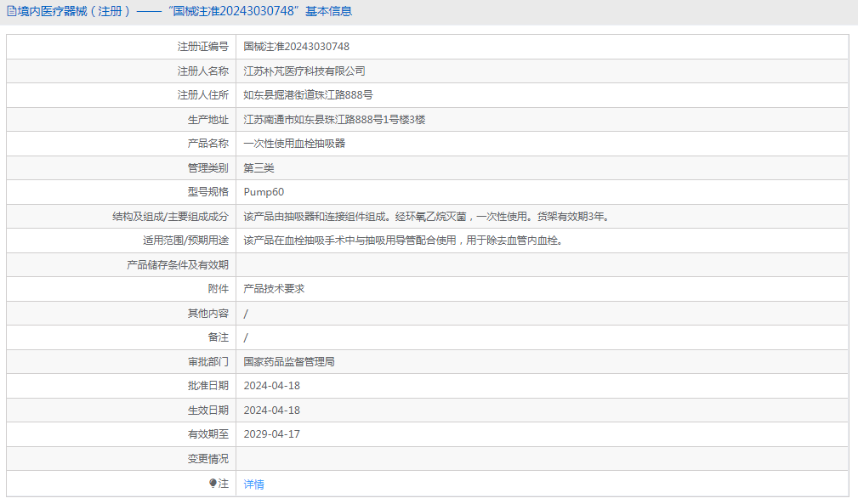Click the 生产地址 label
The image size is (858, 504).
pos(208,119)
